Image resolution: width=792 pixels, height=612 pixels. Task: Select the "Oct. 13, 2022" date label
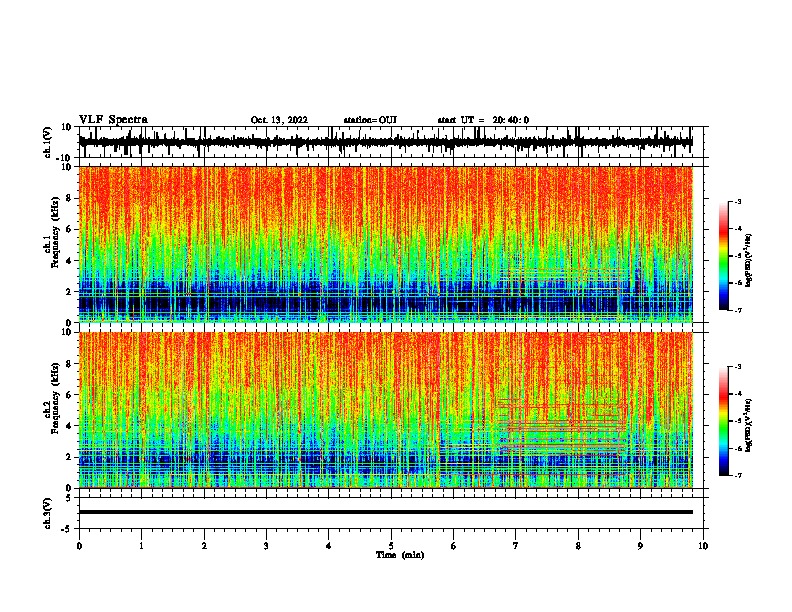tap(279, 120)
